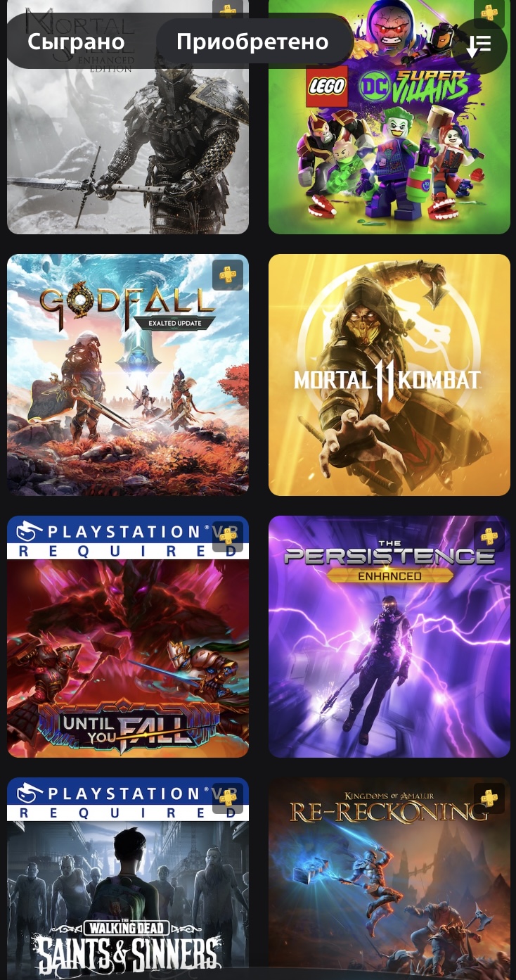Screen dimensions: 516x980
Task: Click the PS Plus badge on Saints & Sinners
Action: click(x=228, y=798)
